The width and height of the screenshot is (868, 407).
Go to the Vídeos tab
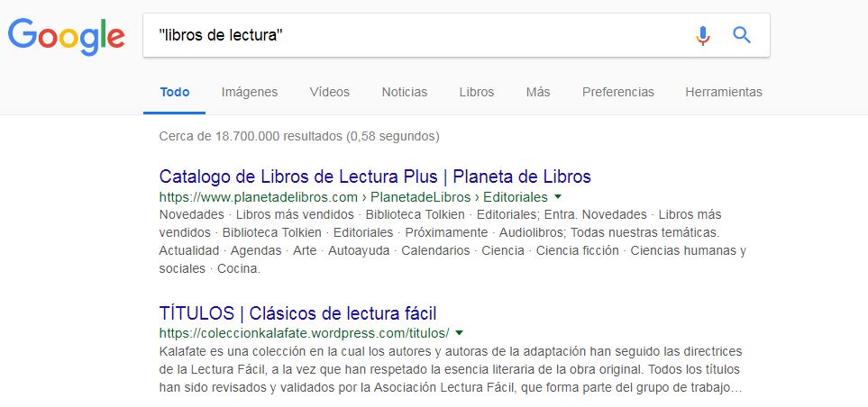tap(329, 92)
